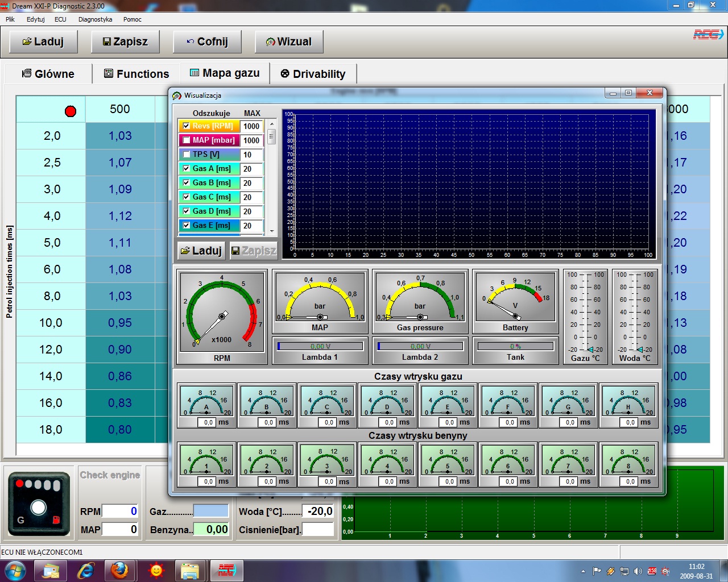Image resolution: width=728 pixels, height=582 pixels.
Task: Click the Tank level bar
Action: tap(515, 346)
